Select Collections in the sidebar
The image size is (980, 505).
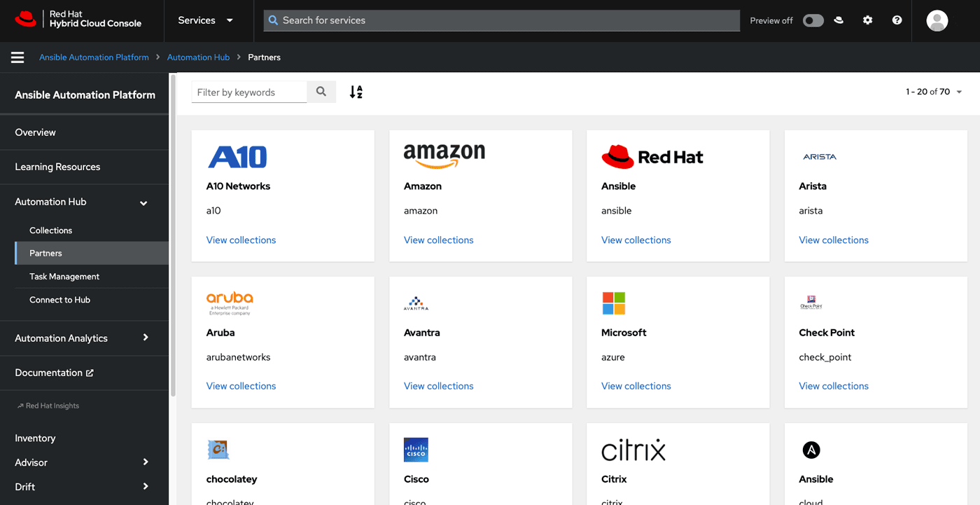coord(50,230)
